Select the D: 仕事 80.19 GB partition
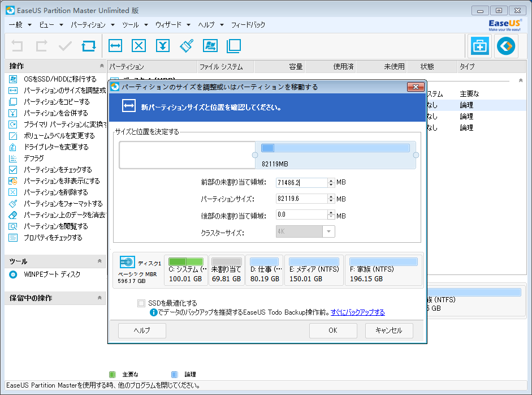 point(265,271)
